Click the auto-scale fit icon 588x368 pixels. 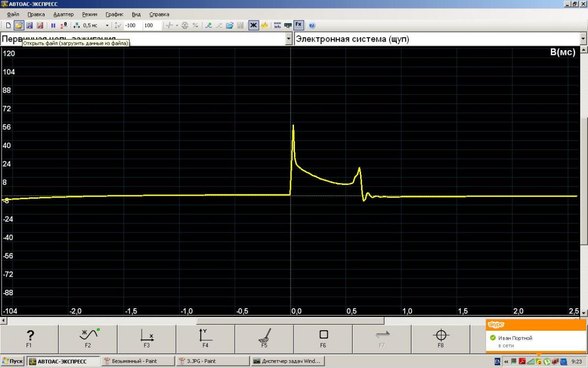[x=185, y=25]
